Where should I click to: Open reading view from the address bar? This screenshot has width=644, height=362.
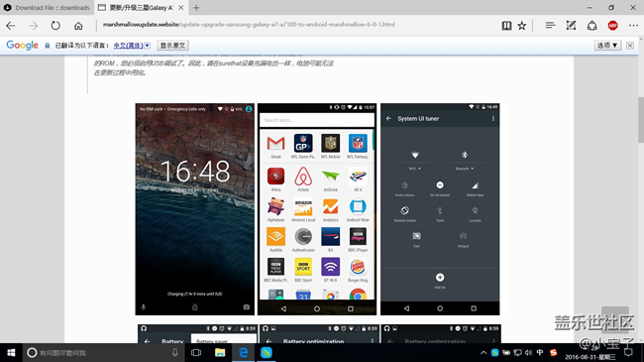506,26
